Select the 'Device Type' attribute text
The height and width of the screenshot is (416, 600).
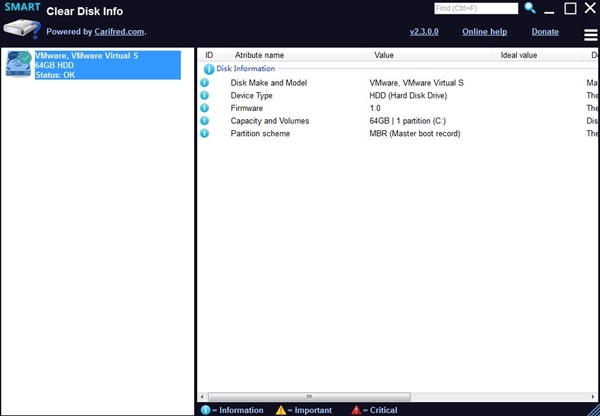click(x=251, y=95)
